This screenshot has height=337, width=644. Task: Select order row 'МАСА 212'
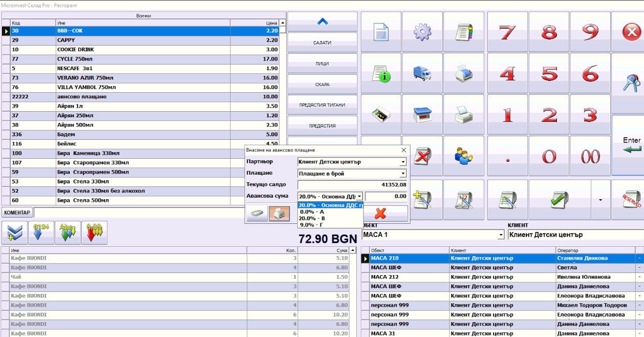pos(503,277)
